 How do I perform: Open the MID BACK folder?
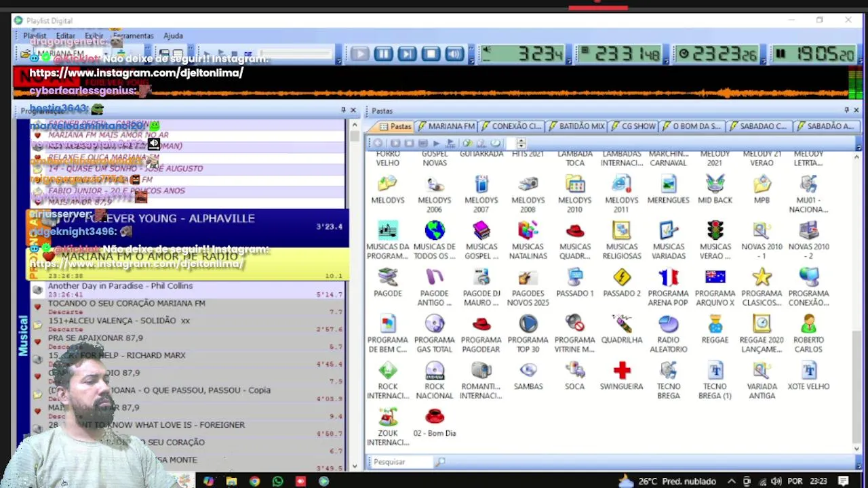point(715,190)
